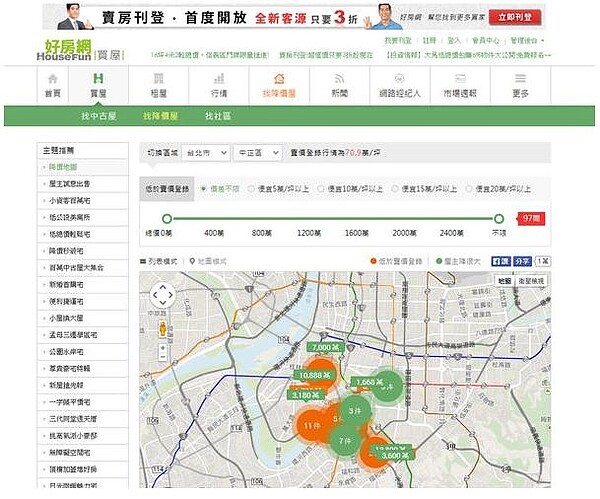Open the 小屋換大屋 sidebar item
The width and height of the screenshot is (600, 499).
(x=66, y=318)
